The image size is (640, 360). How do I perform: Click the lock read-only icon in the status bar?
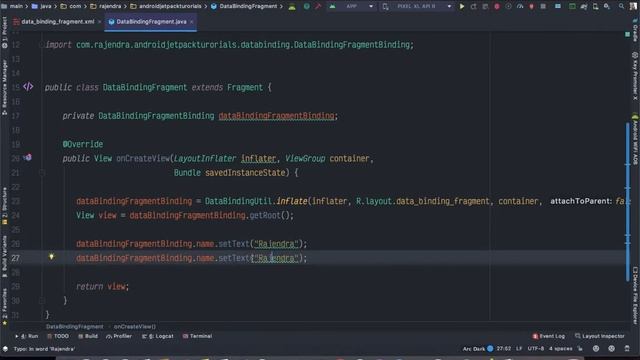click(x=580, y=349)
